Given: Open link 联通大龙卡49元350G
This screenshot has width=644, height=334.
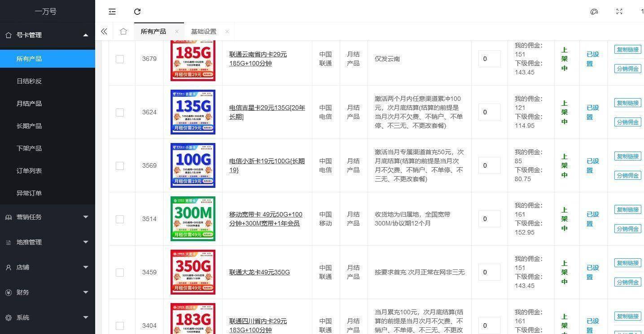Looking at the screenshot, I should pyautogui.click(x=259, y=272).
